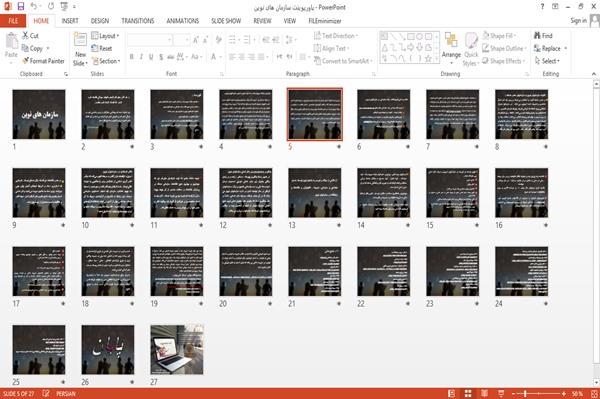Collapse the ribbon with the arrow
This screenshot has width=600, height=399.
pos(593,73)
